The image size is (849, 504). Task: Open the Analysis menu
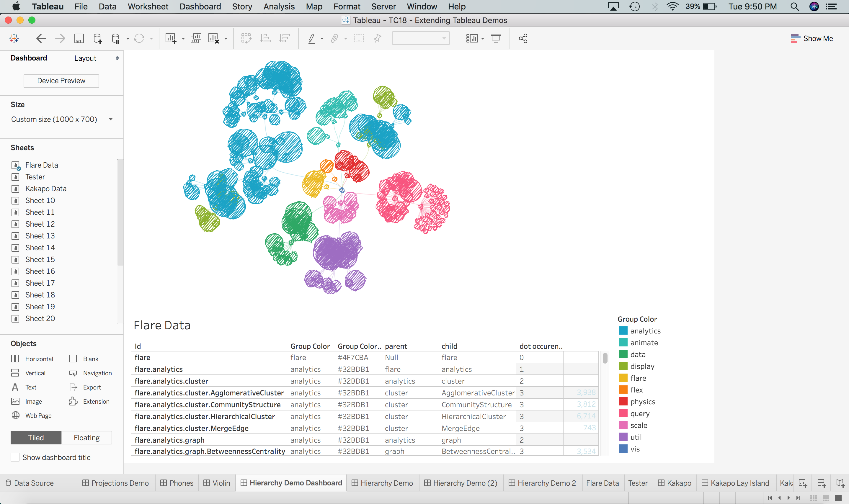pyautogui.click(x=279, y=6)
